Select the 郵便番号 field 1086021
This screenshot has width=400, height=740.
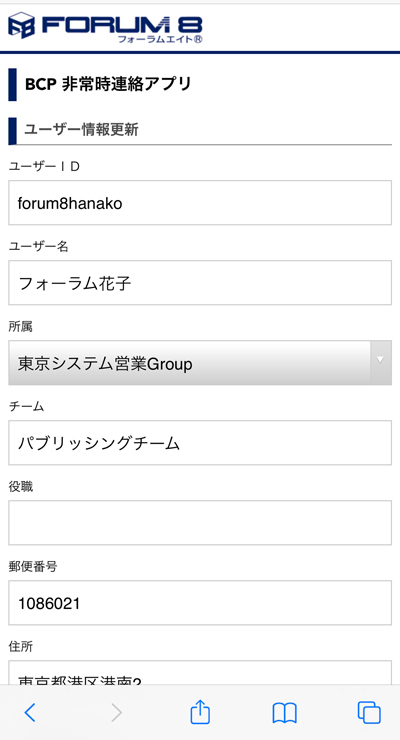pos(200,602)
